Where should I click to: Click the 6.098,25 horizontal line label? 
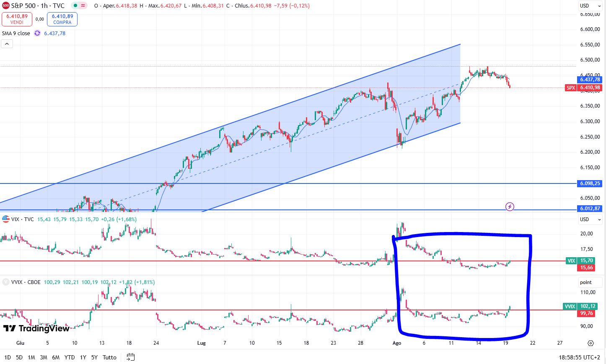pyautogui.click(x=590, y=183)
